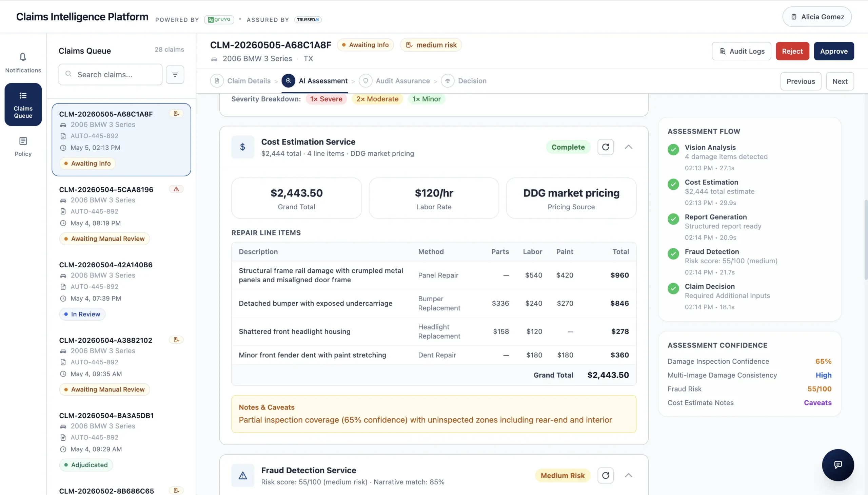Click the Awaiting Info status badge in header
The height and width of the screenshot is (495, 868).
tap(365, 45)
